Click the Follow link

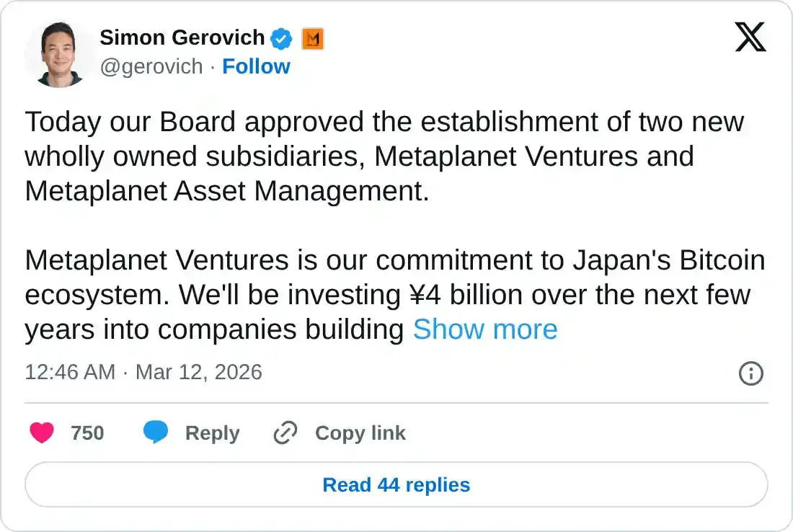pos(257,66)
